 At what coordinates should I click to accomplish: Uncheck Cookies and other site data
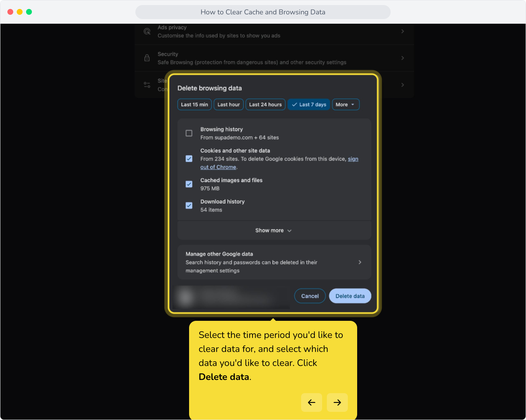(x=189, y=159)
